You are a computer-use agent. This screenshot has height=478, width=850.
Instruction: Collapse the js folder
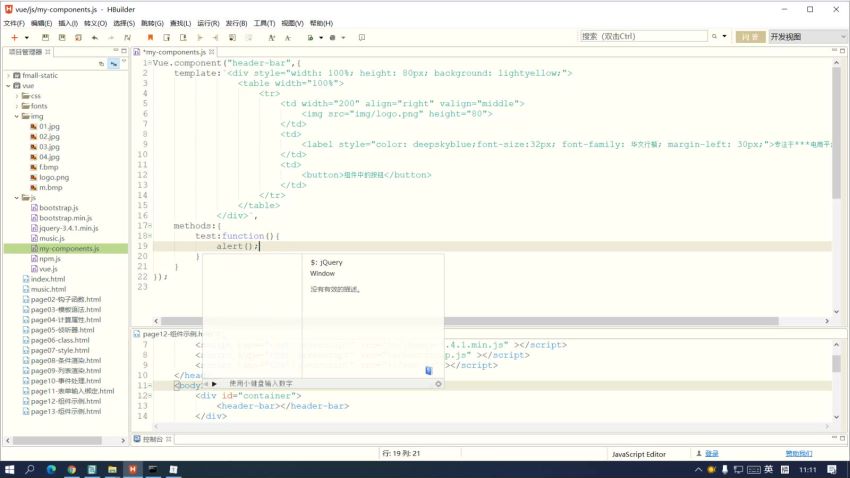(17, 198)
